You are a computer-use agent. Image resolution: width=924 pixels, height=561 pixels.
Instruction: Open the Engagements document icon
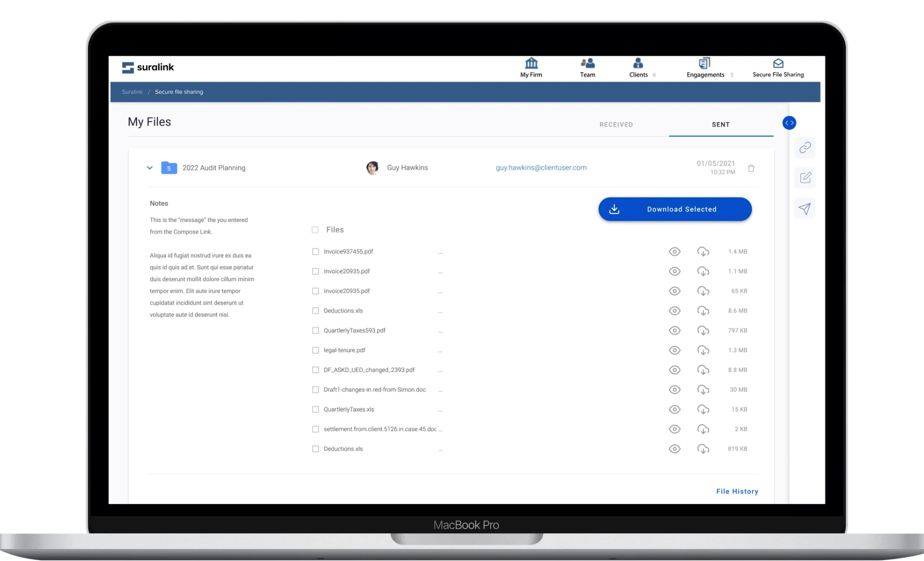coord(705,63)
